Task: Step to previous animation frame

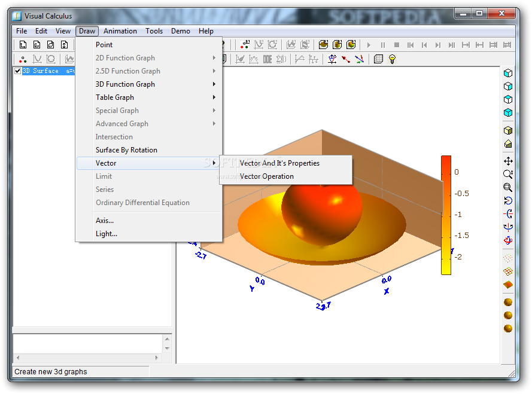Action: click(424, 45)
